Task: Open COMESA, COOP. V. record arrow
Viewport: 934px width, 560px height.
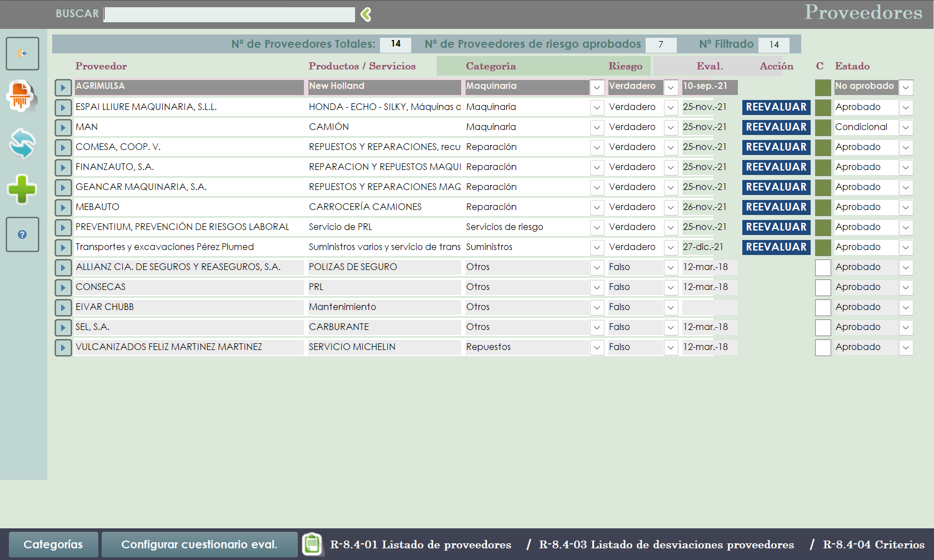Action: [63, 147]
